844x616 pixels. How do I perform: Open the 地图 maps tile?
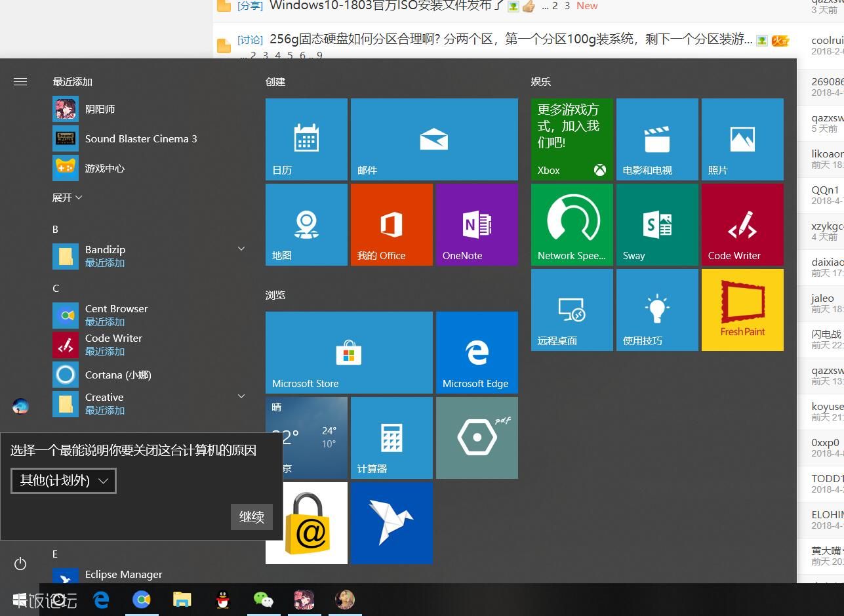(306, 224)
